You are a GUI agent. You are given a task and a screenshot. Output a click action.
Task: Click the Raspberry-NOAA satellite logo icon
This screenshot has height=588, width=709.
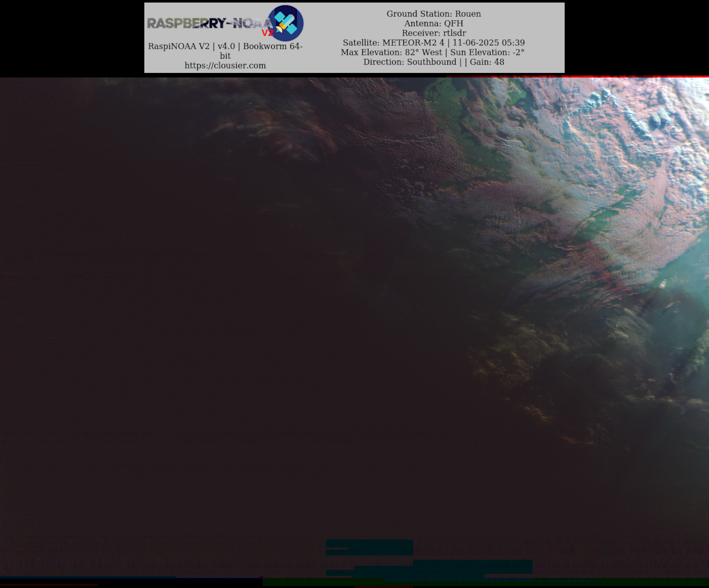pyautogui.click(x=286, y=23)
